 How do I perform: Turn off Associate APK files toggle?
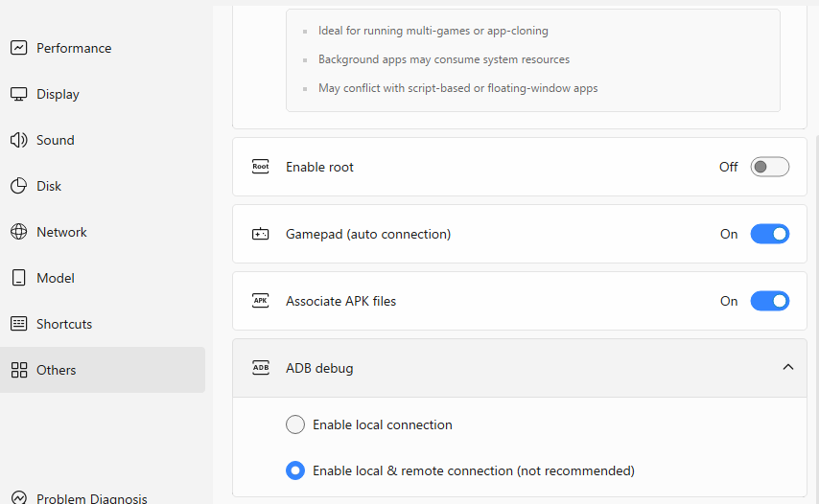point(769,301)
